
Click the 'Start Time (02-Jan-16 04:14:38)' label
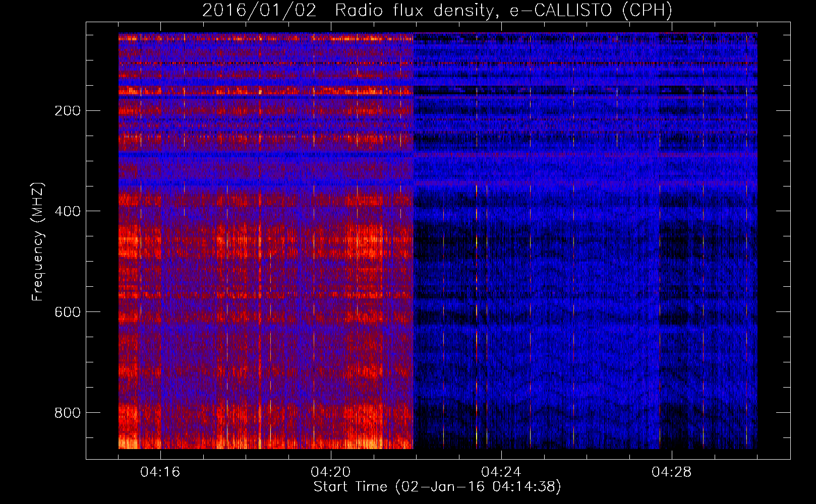pos(437,487)
